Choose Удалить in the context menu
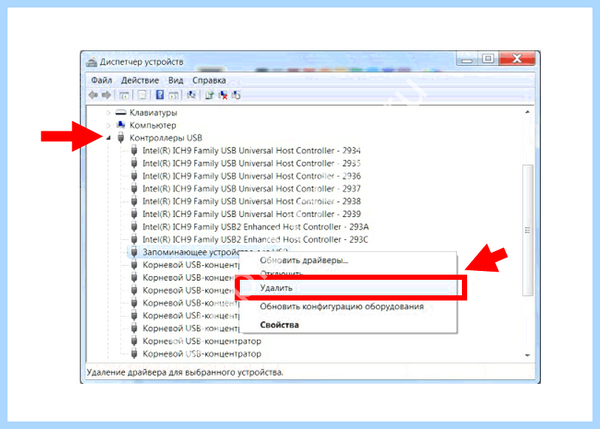600x429 pixels. click(x=348, y=288)
